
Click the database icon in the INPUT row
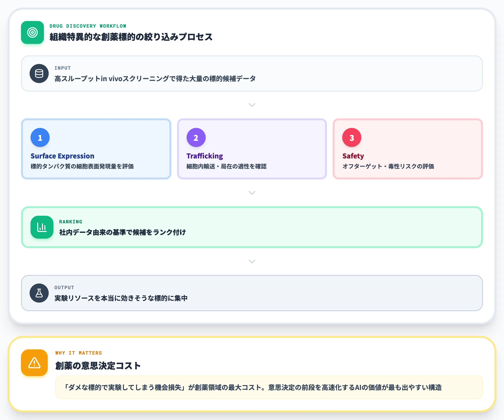point(39,73)
